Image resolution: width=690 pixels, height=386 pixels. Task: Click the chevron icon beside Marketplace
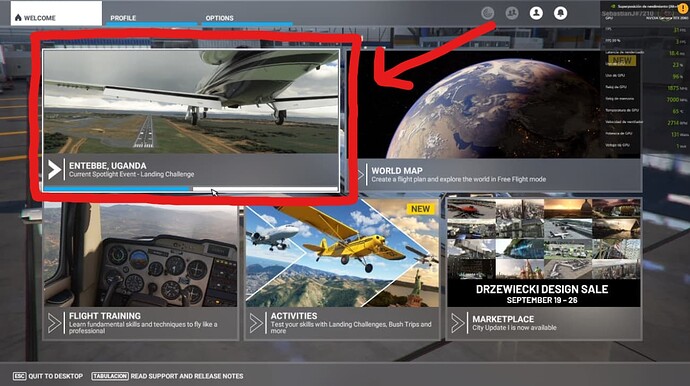point(458,323)
